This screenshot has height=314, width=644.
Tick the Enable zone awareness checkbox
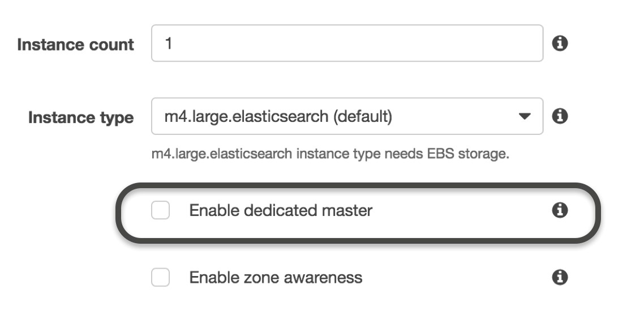160,277
